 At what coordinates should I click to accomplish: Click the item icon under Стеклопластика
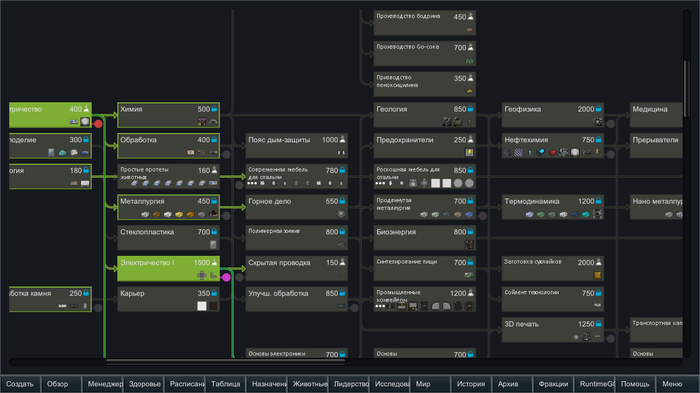[x=213, y=244]
